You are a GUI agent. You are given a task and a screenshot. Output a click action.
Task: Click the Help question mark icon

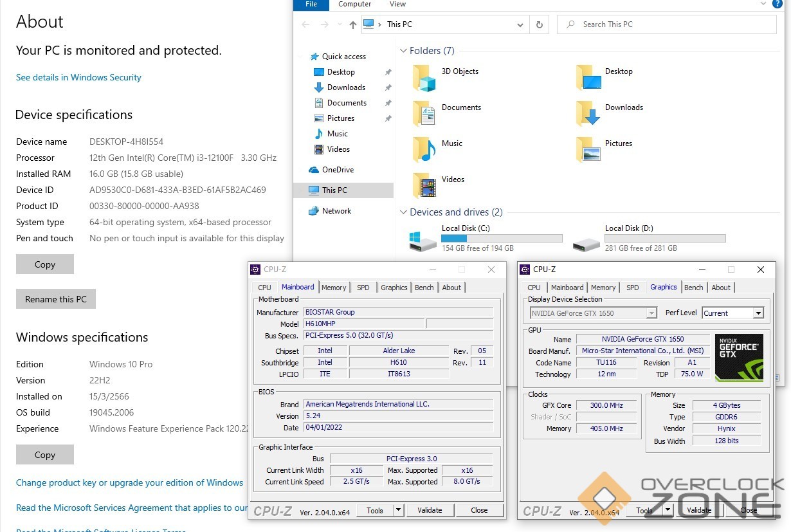(x=777, y=4)
